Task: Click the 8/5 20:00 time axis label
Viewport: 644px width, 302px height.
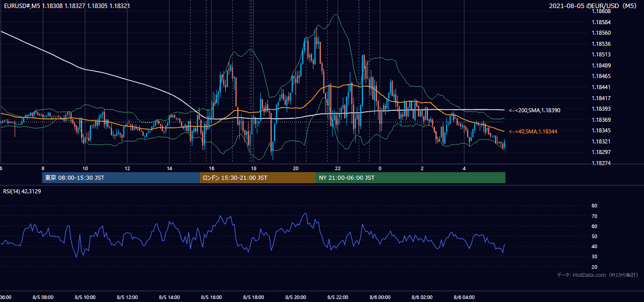Action: click(x=296, y=297)
